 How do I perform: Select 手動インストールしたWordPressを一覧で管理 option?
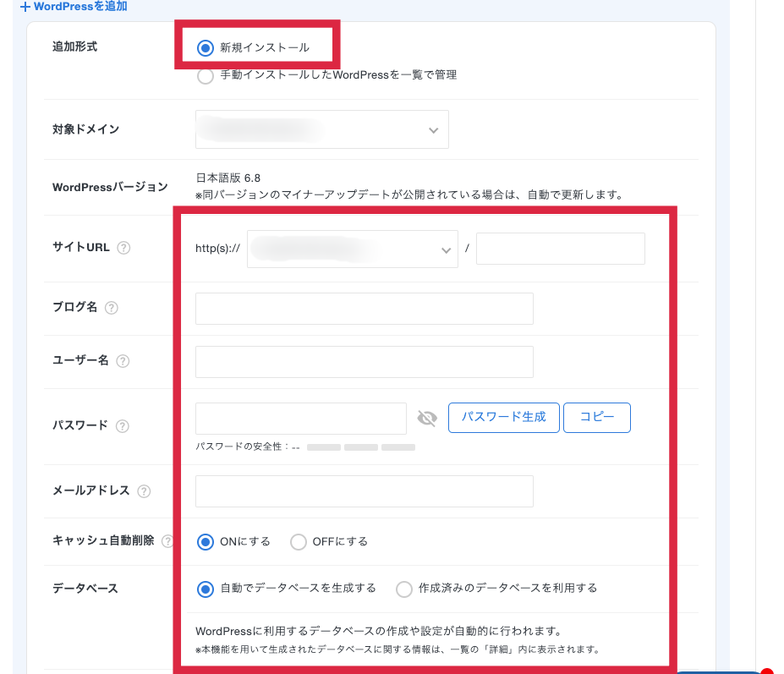(205, 77)
